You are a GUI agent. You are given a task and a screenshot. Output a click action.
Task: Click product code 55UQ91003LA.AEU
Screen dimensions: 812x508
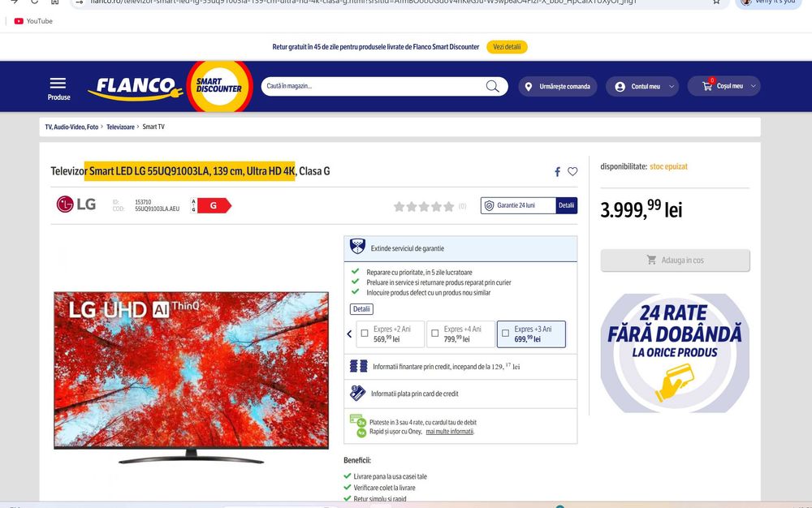[x=157, y=209]
